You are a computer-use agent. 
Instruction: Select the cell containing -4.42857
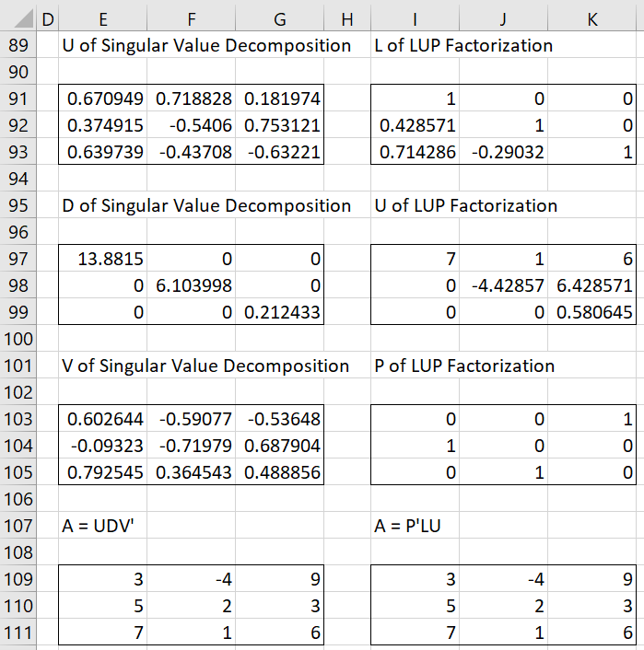point(503,285)
